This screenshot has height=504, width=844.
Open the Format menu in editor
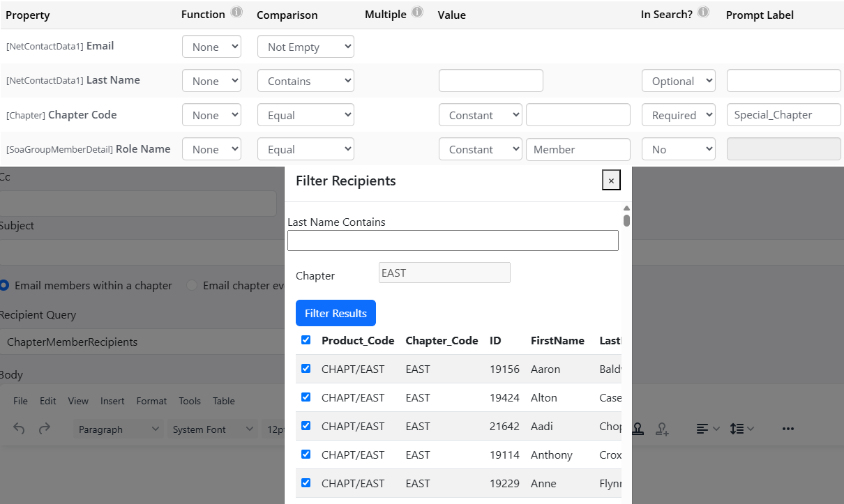[151, 401]
